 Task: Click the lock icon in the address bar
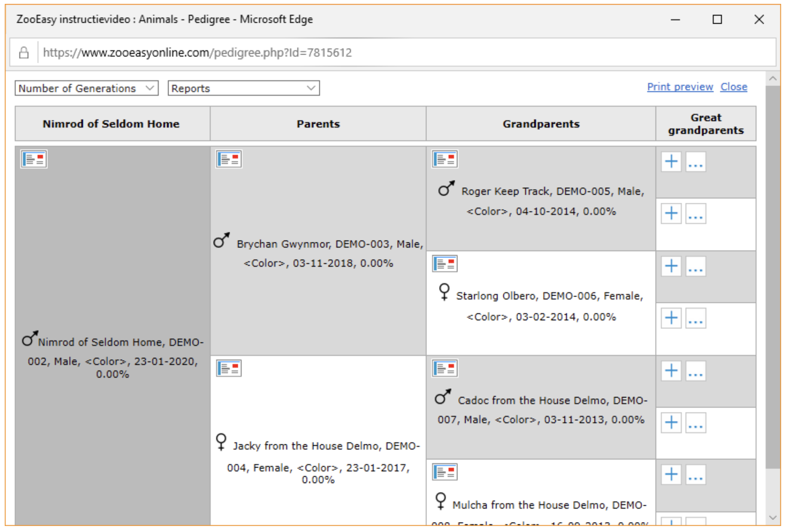pos(24,52)
